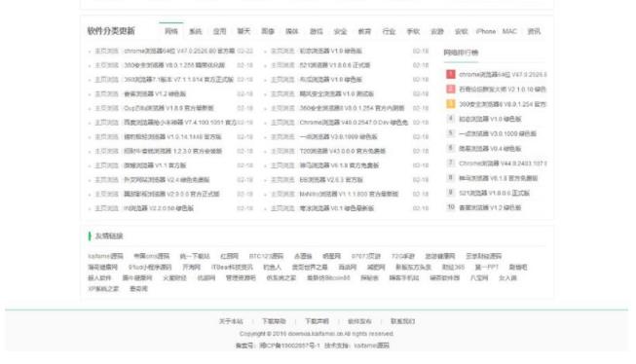Screen dimensions: 636x364
Task: Visit 火星财经 friend link
Action: 174,278
